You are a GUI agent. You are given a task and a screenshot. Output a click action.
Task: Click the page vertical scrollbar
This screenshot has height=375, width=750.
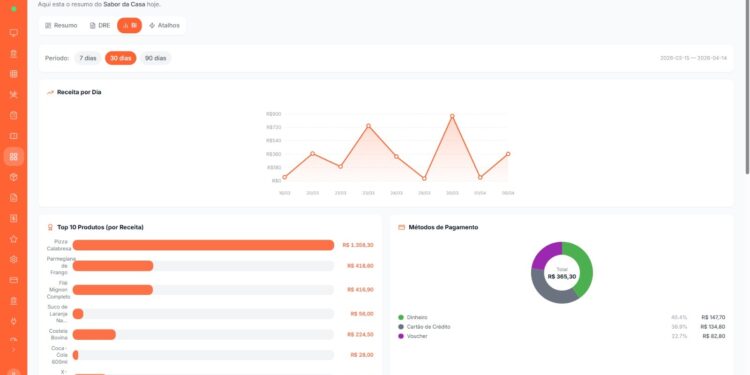pyautogui.click(x=748, y=86)
